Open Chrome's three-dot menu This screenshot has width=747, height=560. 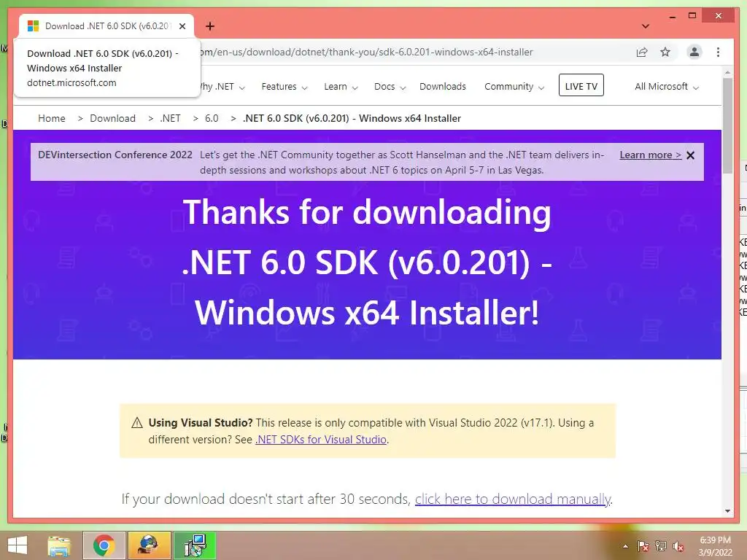point(718,52)
